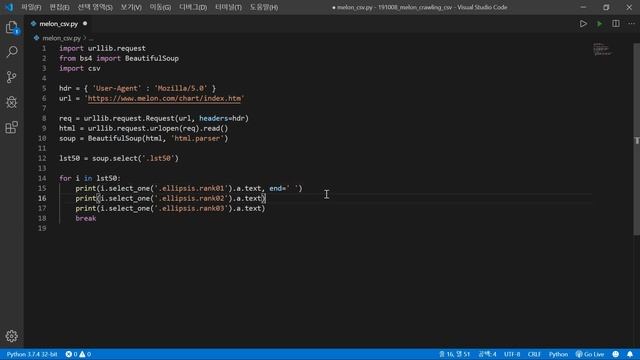This screenshot has height=360, width=640.
Task: Click the editor vertical scrollbar
Action: pos(636,139)
